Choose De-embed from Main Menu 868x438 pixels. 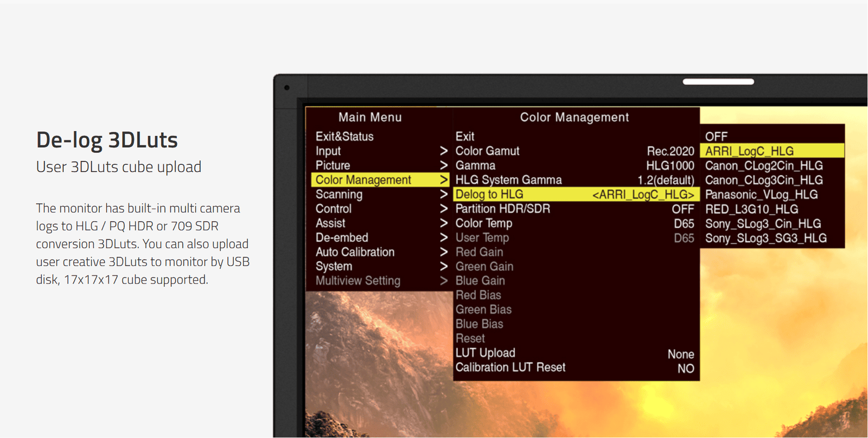tap(342, 237)
